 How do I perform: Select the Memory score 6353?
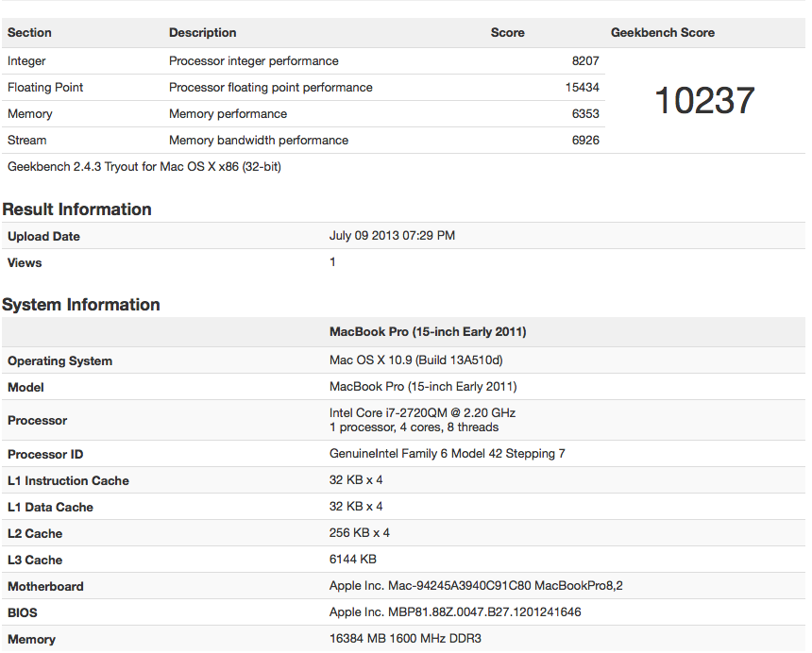click(585, 114)
